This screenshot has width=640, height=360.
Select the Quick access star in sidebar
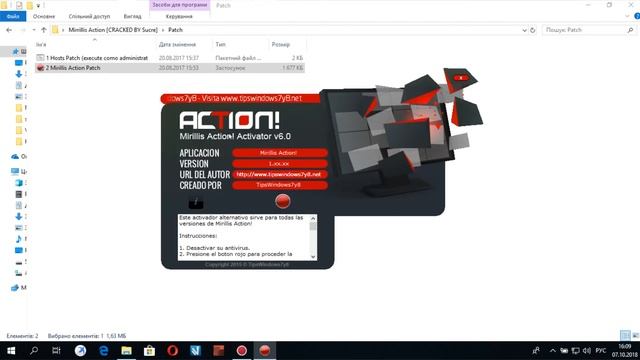pos(16,51)
